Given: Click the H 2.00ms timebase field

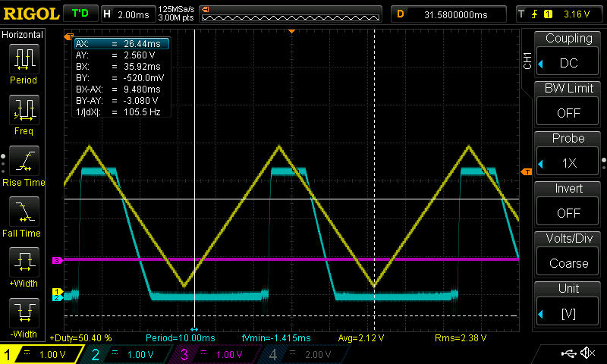Looking at the screenshot, I should click(127, 14).
